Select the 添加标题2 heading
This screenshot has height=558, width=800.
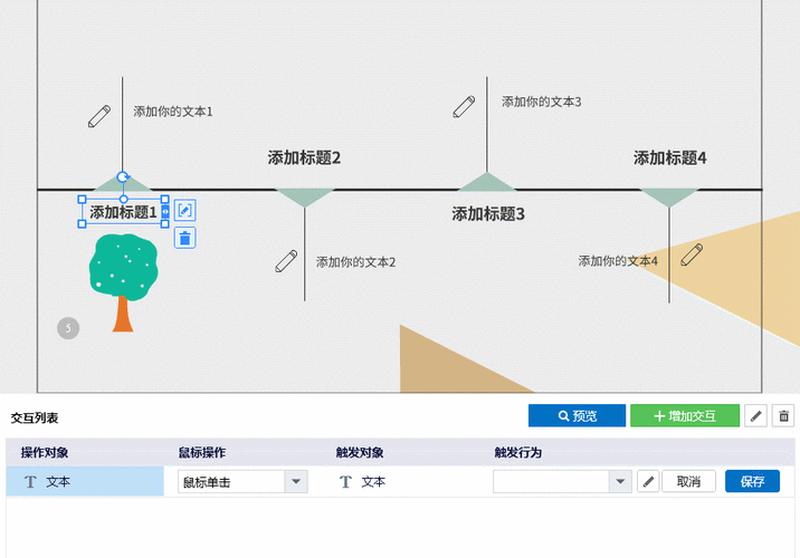tap(304, 158)
